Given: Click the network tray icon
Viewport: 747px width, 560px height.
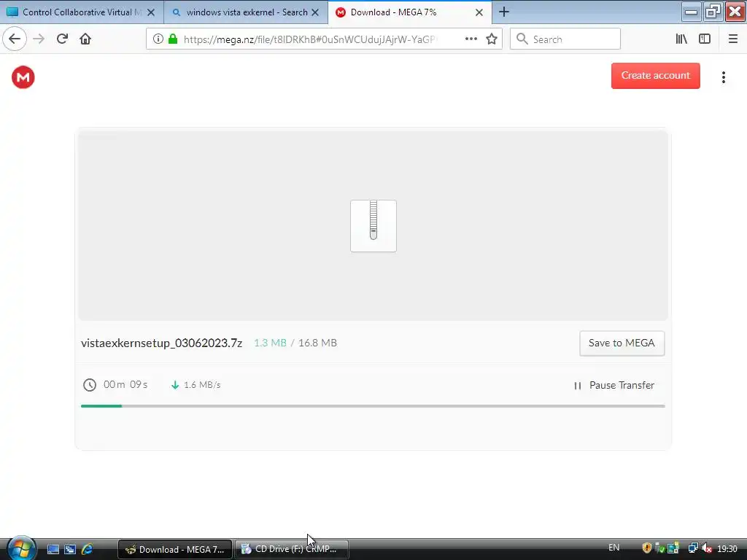Looking at the screenshot, I should pyautogui.click(x=693, y=548).
